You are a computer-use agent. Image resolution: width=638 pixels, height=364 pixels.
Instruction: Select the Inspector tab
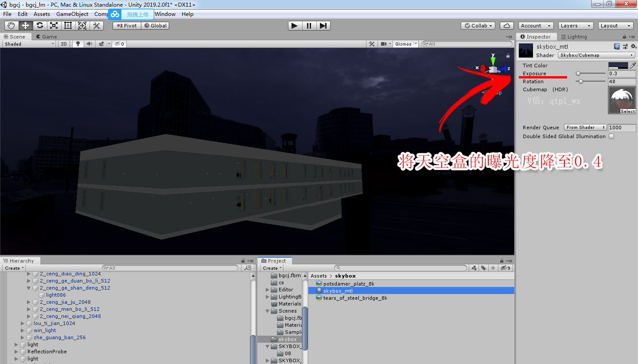(535, 37)
